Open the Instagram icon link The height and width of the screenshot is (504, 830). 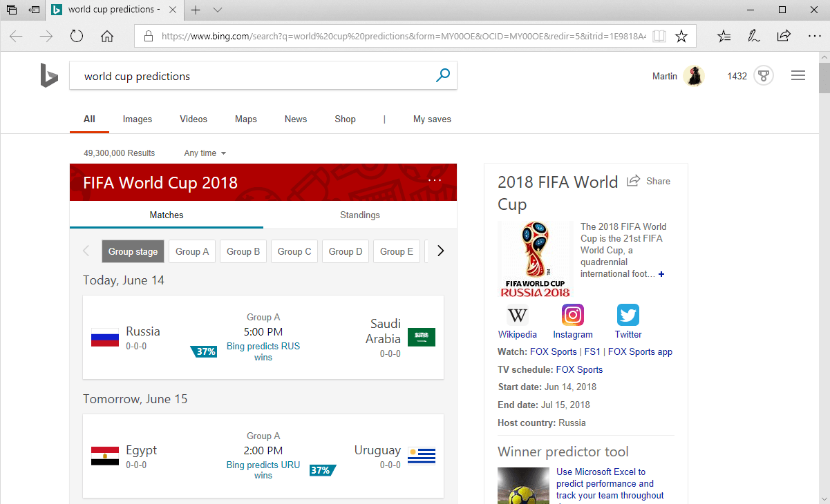tap(573, 315)
